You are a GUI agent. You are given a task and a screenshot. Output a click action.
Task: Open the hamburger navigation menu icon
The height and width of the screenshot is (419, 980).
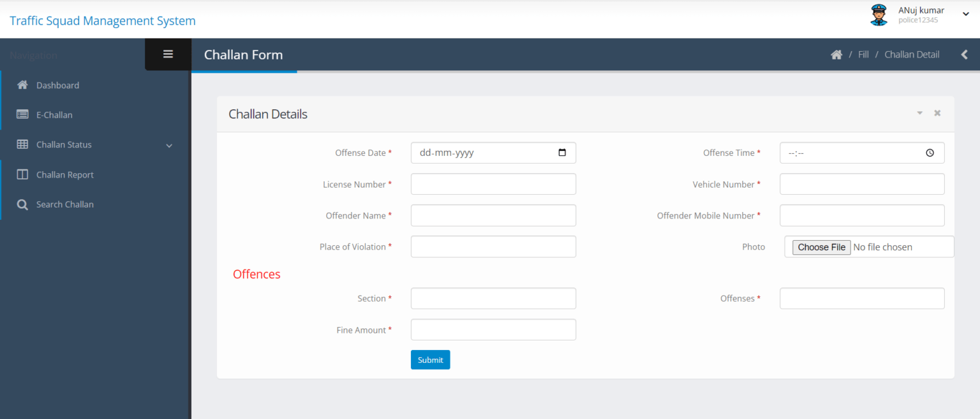coord(168,54)
